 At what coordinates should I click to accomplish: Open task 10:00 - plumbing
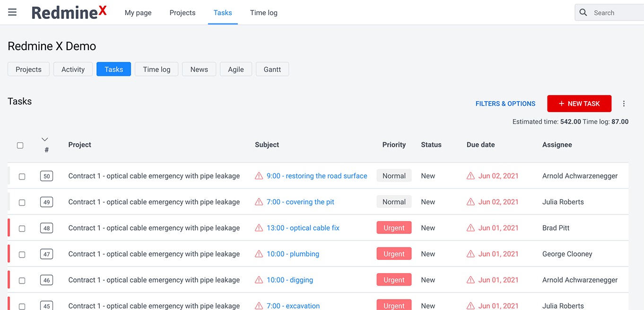[x=293, y=254]
